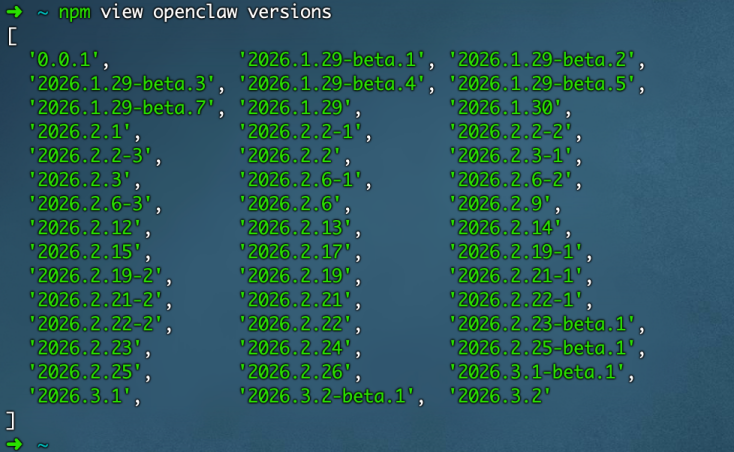Click version '2026.3.1-beta.1'
Screen dimensions: 734x452
click(536, 372)
